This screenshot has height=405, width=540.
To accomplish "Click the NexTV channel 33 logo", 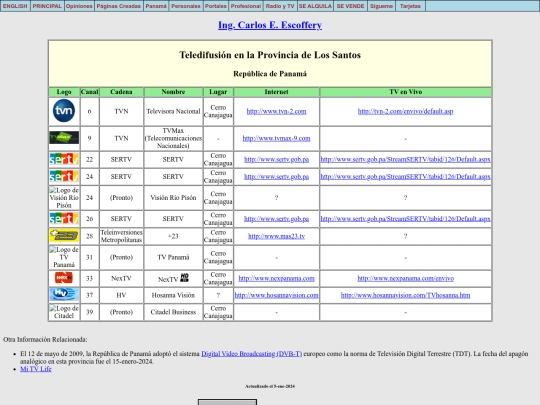I will click(x=64, y=278).
